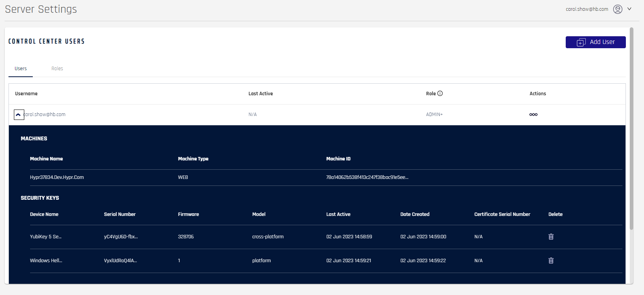This screenshot has width=644, height=295.
Task: Click machine name Hypr37834.Dev.Hypr.Com
Action: (57, 177)
